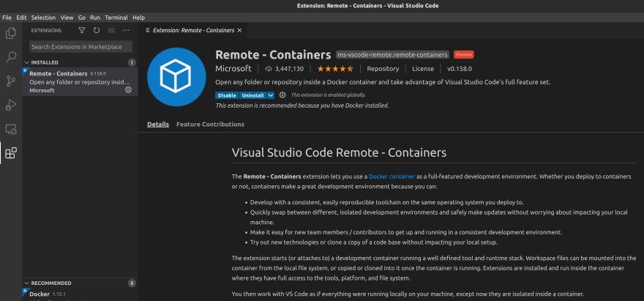Screen dimensions: 644x301
Task: Click the download count 3,447,130
Action: [x=285, y=69]
